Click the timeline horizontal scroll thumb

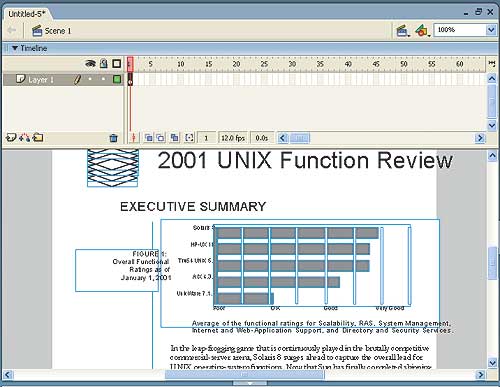(300, 138)
